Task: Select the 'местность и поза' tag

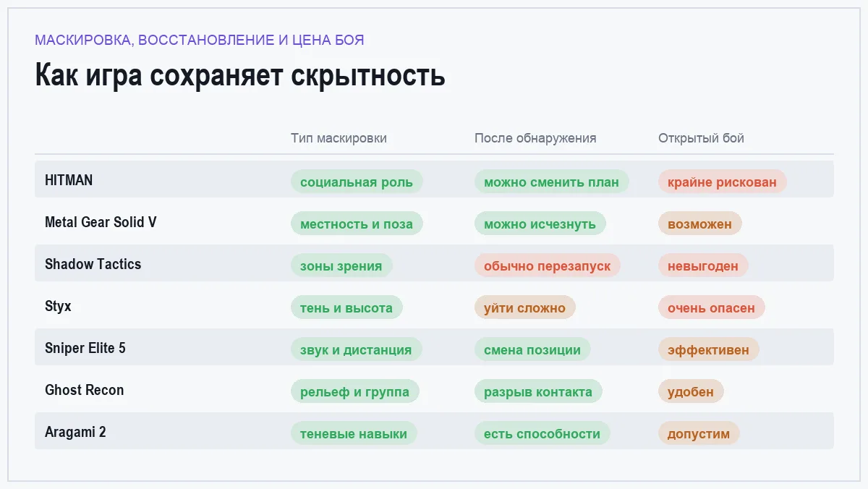Action: [357, 224]
